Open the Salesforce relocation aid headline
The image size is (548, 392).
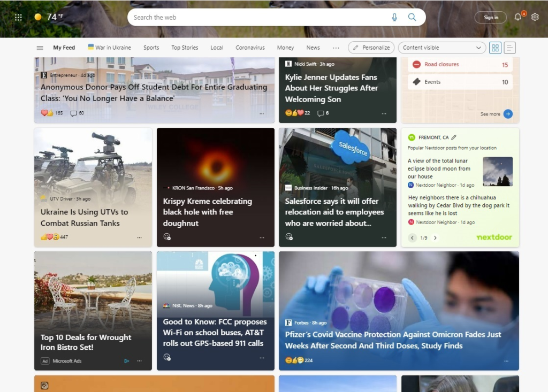(334, 212)
